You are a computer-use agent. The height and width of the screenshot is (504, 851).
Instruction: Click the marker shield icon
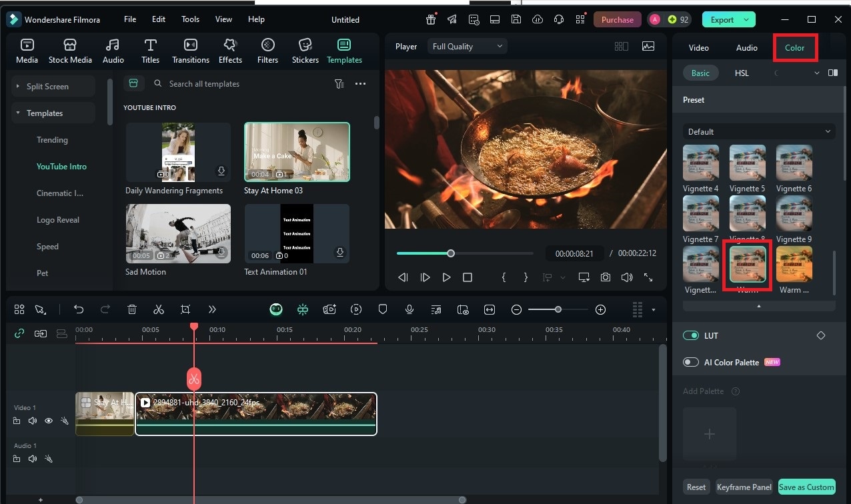[383, 309]
